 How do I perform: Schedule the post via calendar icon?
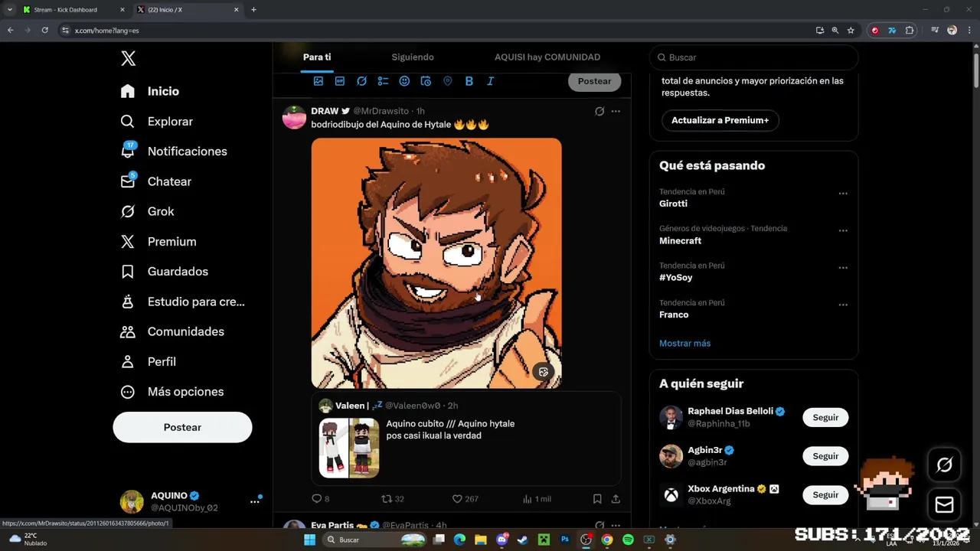[426, 81]
